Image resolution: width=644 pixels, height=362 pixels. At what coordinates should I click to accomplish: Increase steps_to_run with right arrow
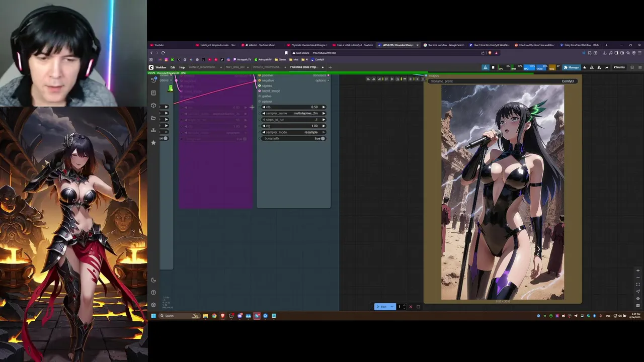click(324, 120)
